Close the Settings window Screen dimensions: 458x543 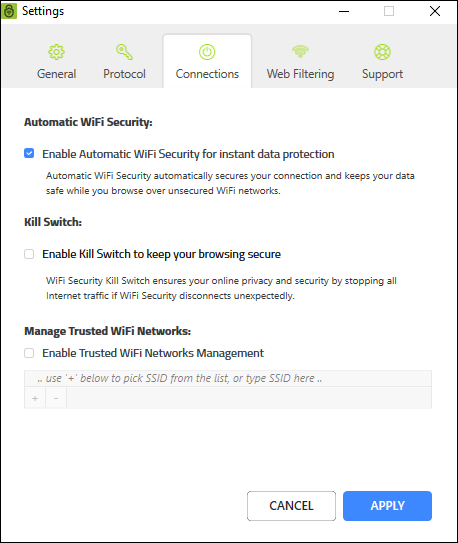435,11
